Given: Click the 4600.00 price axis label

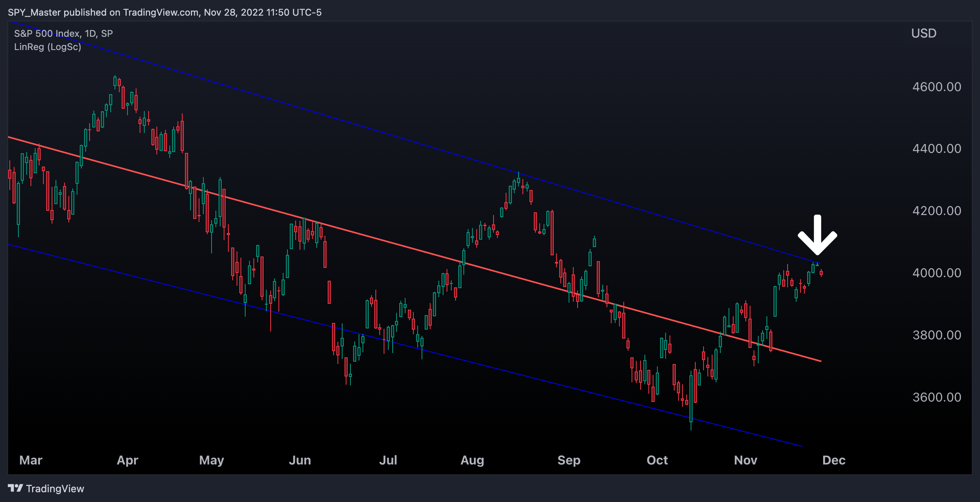Looking at the screenshot, I should coord(937,87).
